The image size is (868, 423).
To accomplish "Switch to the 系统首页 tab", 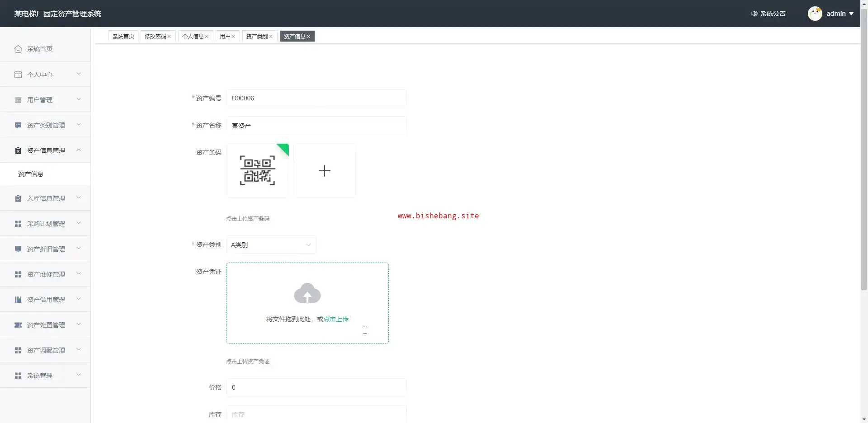I will point(123,37).
